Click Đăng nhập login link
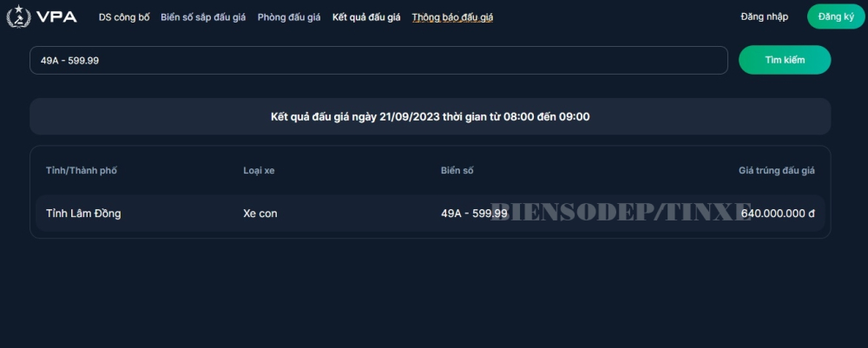Screen dimensions: 868x348 764,16
